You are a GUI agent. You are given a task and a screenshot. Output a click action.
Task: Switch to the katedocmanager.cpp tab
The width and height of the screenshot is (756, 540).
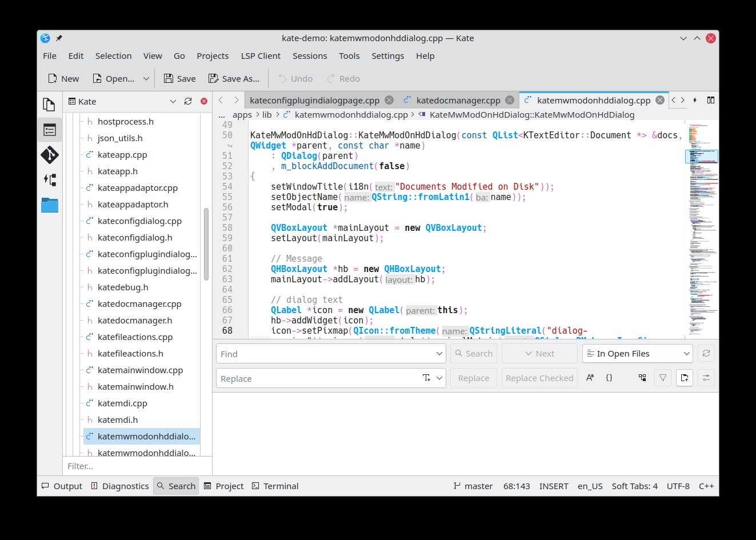458,100
